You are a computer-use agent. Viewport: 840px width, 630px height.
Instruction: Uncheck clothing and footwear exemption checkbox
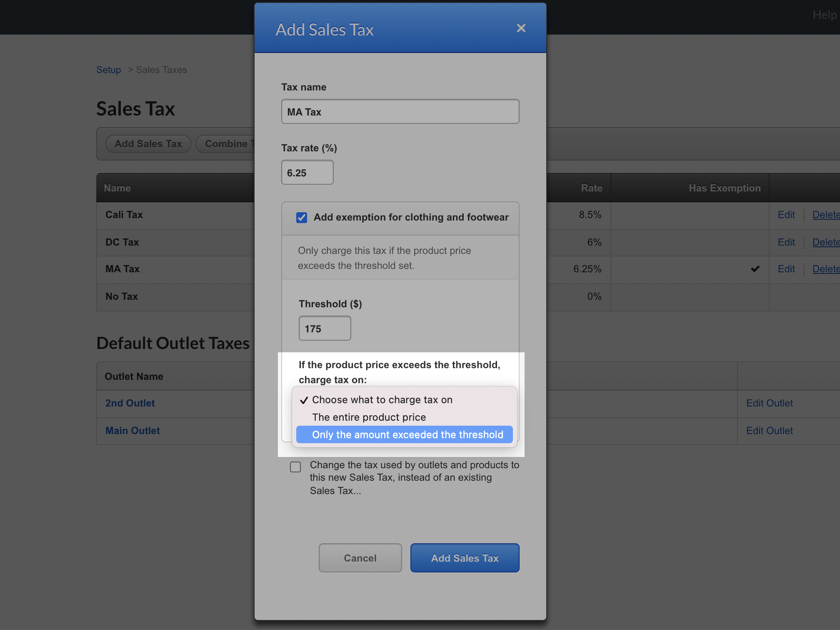(302, 218)
